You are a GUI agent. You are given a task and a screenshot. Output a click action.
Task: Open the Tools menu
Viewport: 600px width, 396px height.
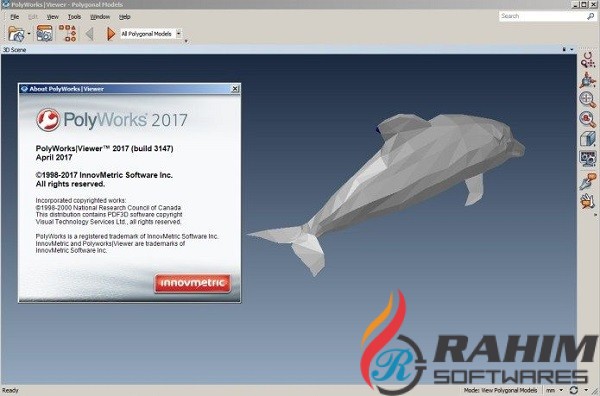tap(74, 17)
